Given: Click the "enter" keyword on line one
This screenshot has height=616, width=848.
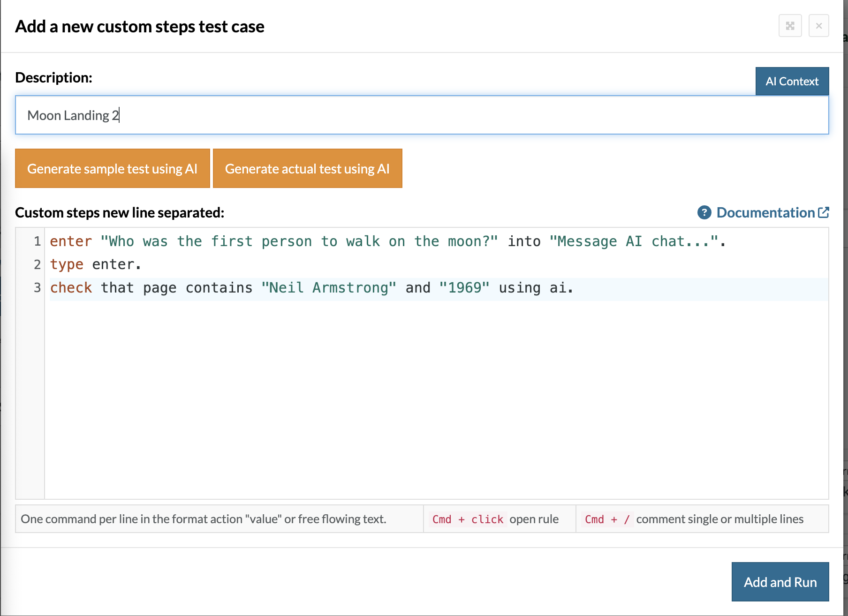Looking at the screenshot, I should (71, 241).
